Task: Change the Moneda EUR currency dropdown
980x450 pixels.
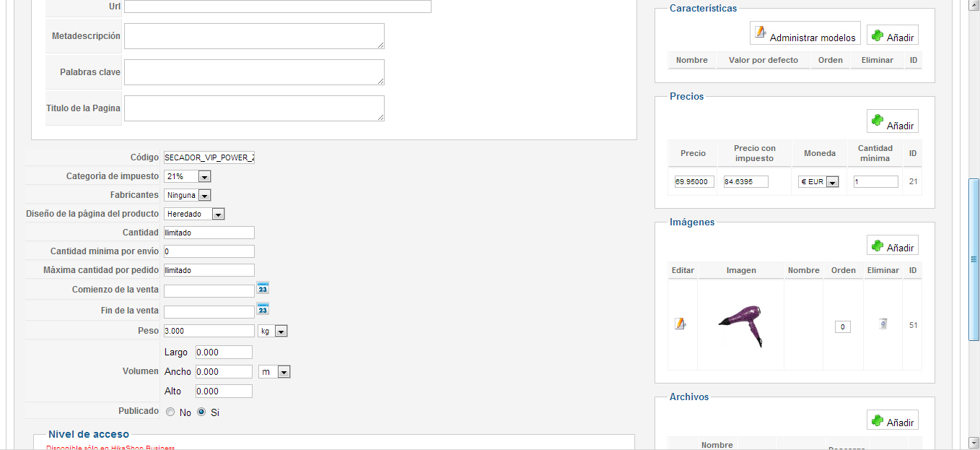Action: tap(819, 182)
